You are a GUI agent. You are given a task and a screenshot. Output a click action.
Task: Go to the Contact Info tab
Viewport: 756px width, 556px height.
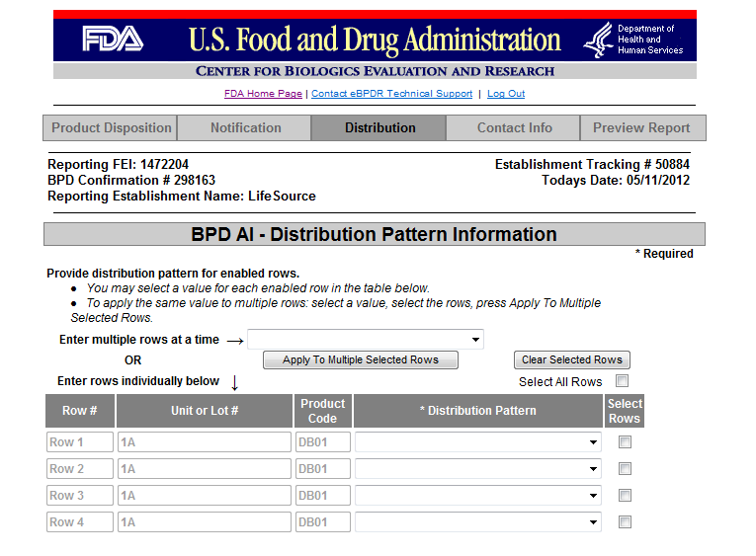514,128
